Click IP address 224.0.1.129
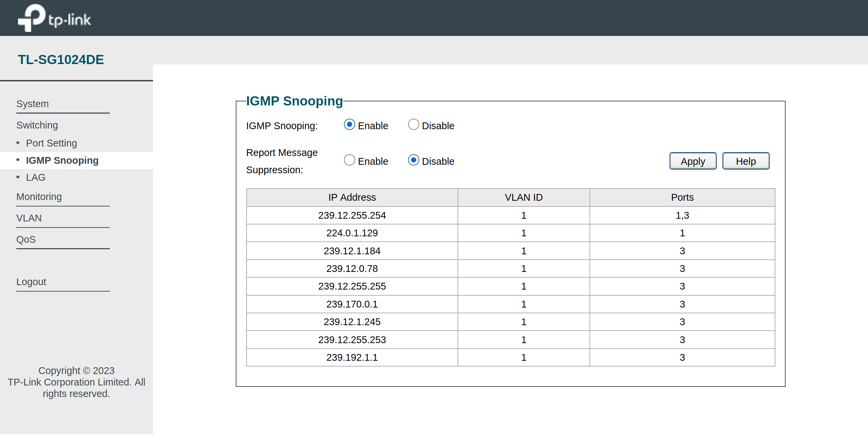 tap(352, 233)
